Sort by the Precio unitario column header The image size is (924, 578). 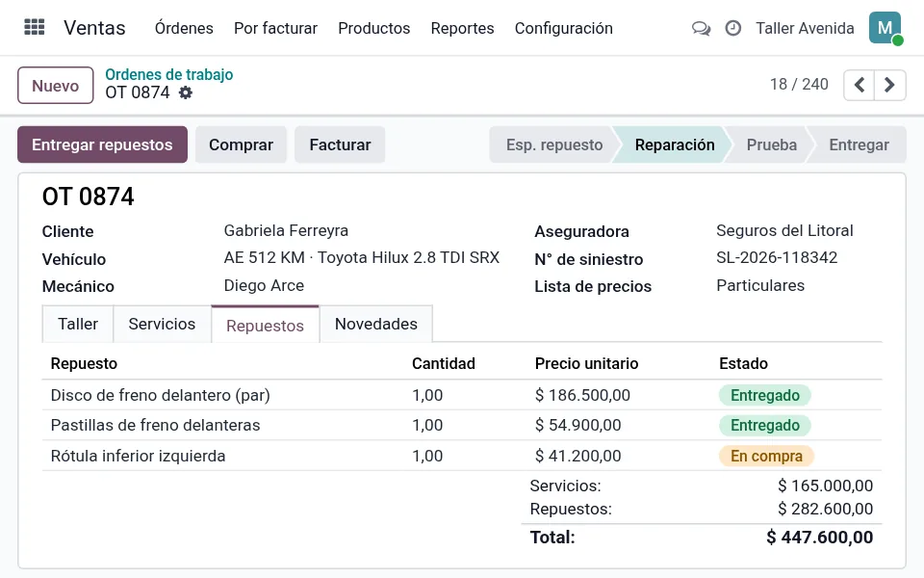point(586,363)
